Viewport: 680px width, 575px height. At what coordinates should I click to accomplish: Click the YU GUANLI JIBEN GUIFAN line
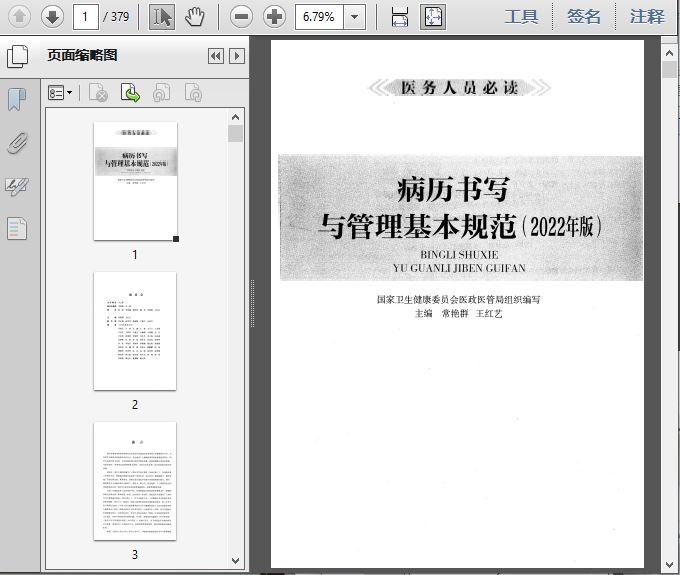click(x=459, y=268)
